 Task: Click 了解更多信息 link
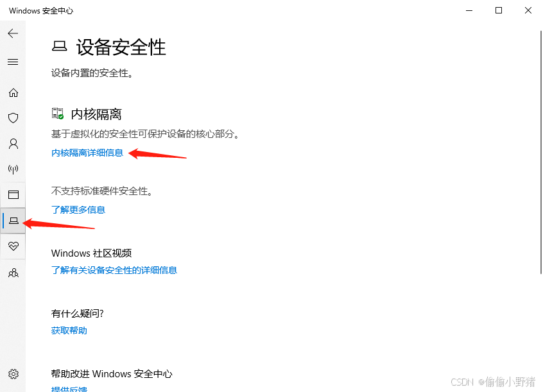click(78, 210)
